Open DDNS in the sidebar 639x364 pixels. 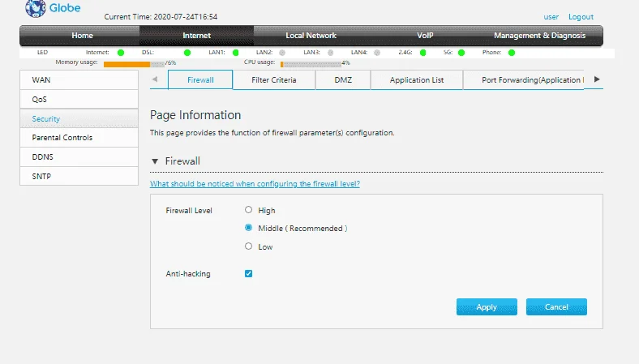point(79,157)
